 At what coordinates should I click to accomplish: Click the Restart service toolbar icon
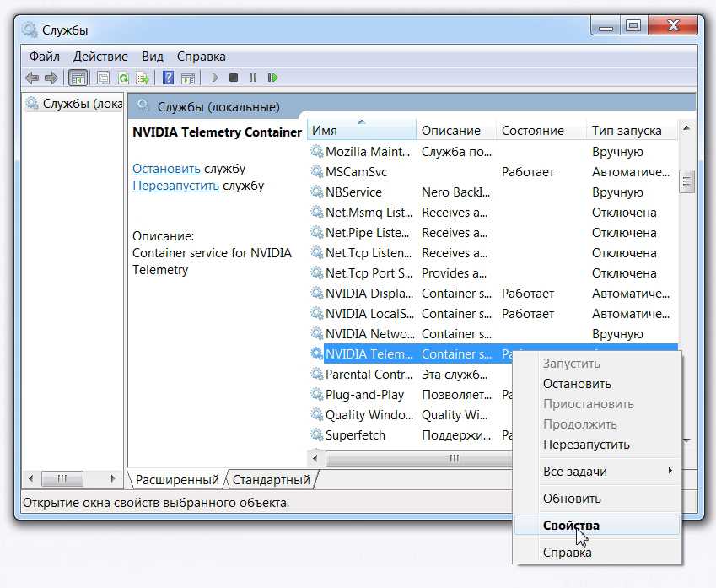(272, 78)
